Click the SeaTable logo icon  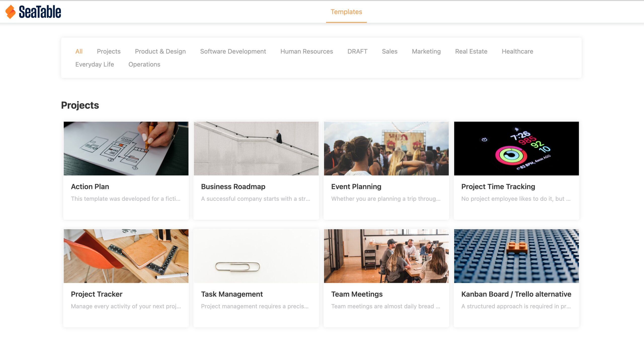(11, 12)
